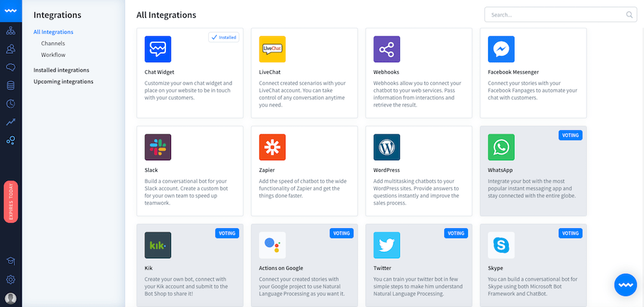Open Upcoming integrations link
This screenshot has width=644, height=307.
(63, 82)
